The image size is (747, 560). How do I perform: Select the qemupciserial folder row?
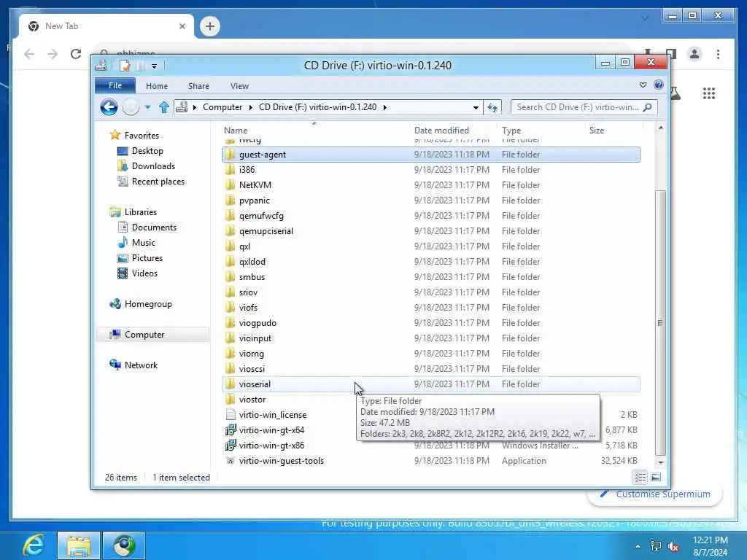coord(430,231)
